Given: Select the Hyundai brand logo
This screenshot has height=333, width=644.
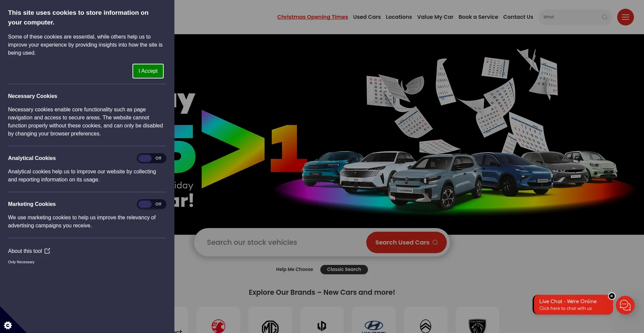Looking at the screenshot, I should point(374,325).
